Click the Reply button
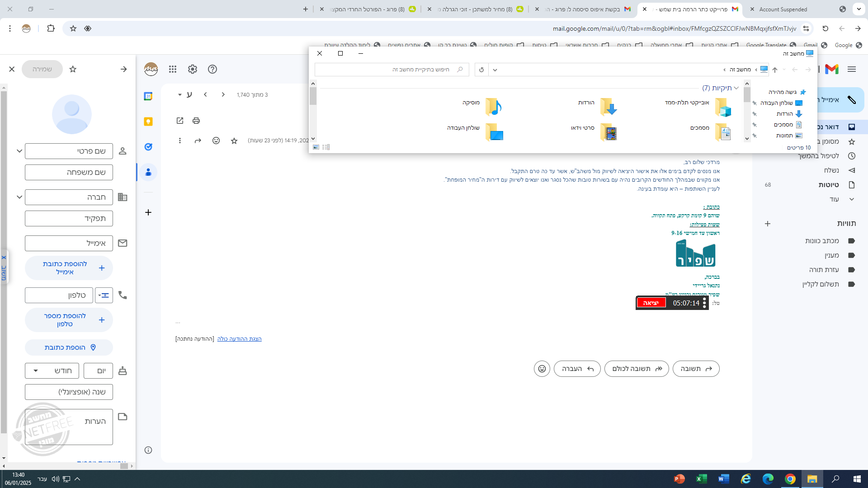 (696, 369)
